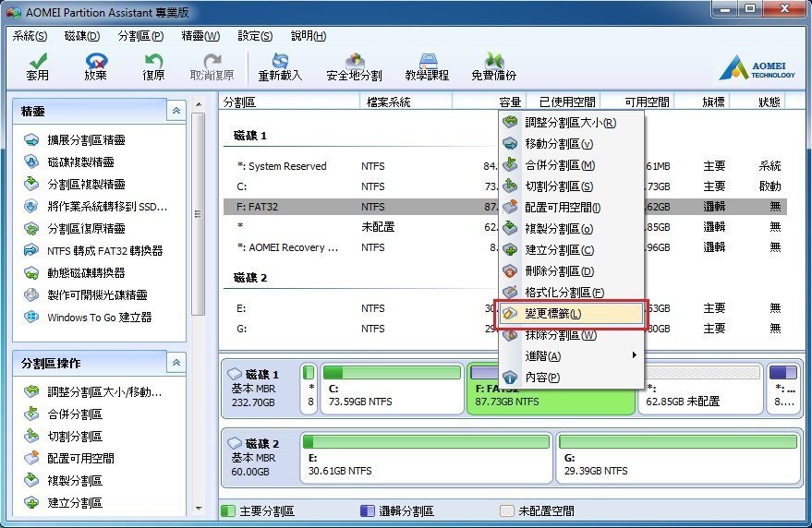Launch the 擴展分割區精靈 wizard
Screen dimensions: 812x528
[x=75, y=139]
